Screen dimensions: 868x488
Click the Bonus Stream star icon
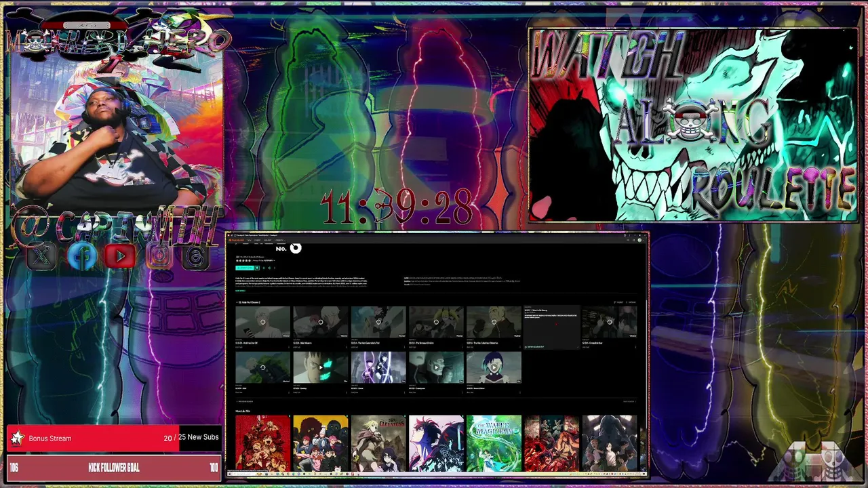pos(18,439)
